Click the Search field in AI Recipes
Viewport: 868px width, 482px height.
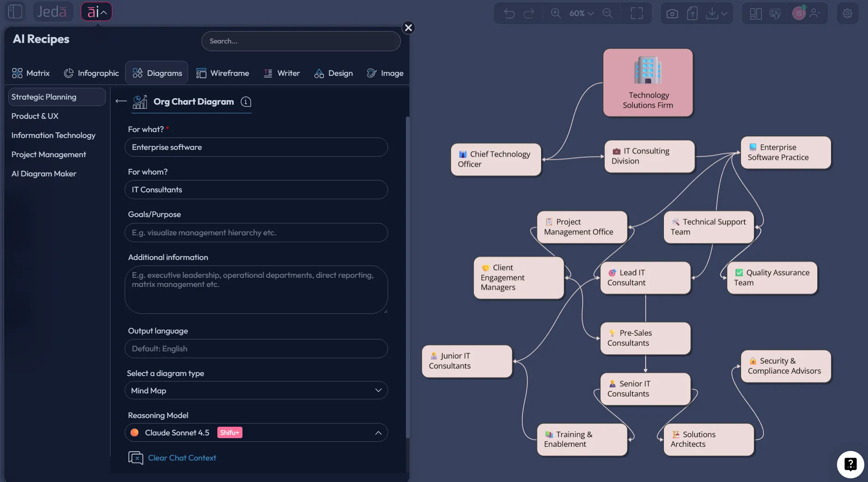(301, 41)
